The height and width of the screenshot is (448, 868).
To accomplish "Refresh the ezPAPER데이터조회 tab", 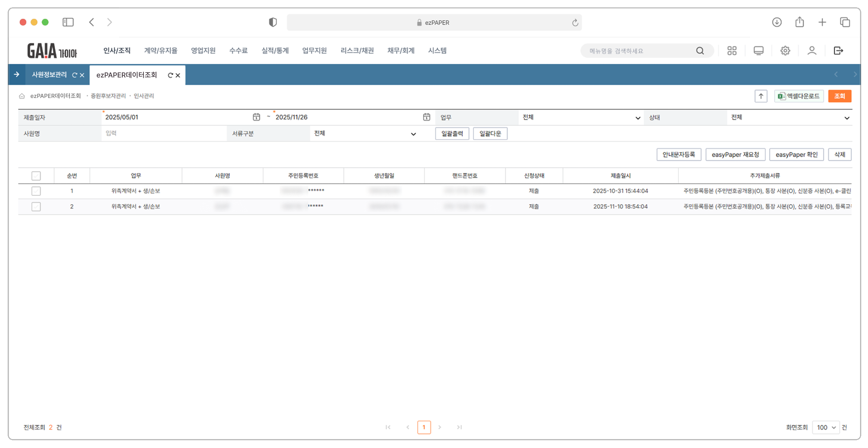I will tap(170, 75).
